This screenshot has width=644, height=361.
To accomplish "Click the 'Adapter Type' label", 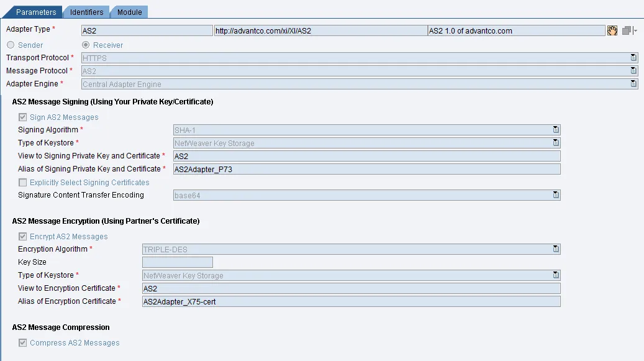I will pyautogui.click(x=28, y=29).
